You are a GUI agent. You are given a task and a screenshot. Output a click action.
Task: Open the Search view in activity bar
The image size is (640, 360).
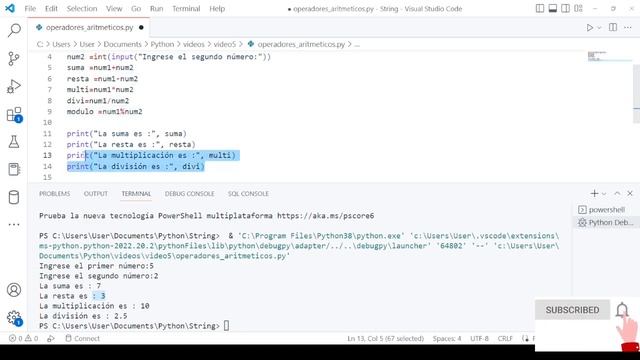click(x=14, y=30)
